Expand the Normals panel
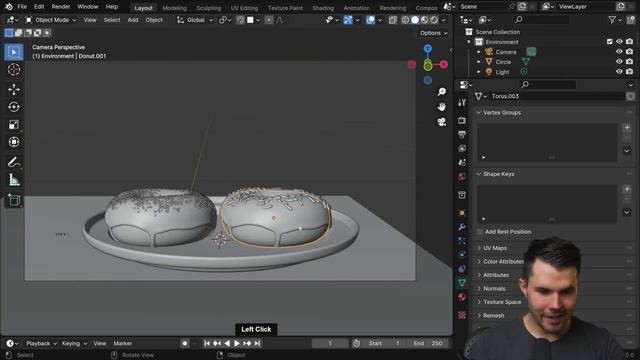 click(x=479, y=289)
